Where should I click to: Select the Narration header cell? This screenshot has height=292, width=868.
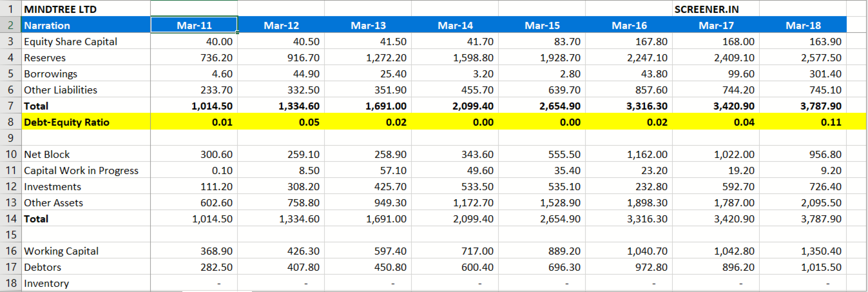(86, 25)
